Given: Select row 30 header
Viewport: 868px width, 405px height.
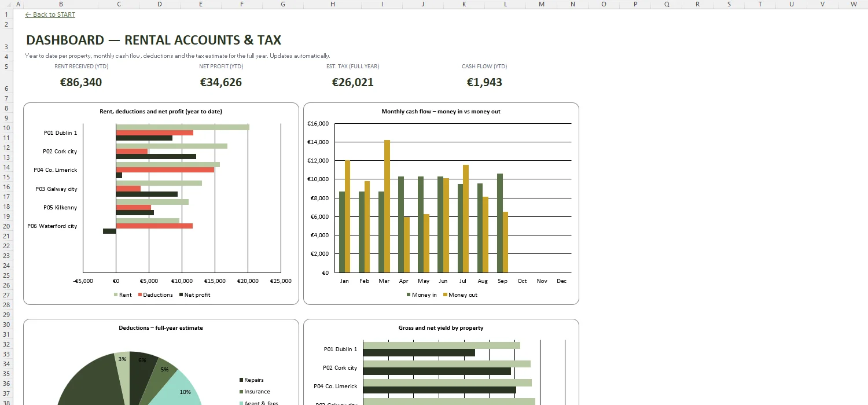Looking at the screenshot, I should click(6, 325).
